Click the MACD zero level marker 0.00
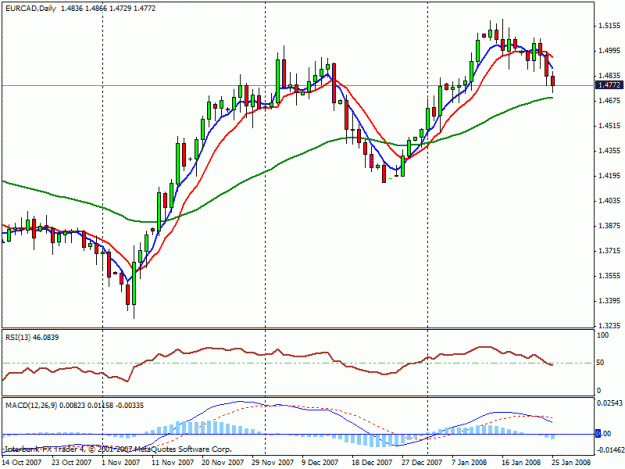This screenshot has width=625, height=469. (603, 434)
